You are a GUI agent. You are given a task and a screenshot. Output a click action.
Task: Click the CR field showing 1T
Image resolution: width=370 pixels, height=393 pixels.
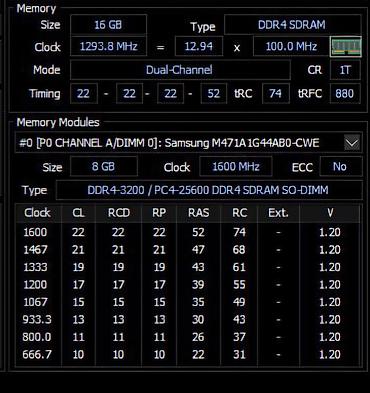click(x=345, y=70)
